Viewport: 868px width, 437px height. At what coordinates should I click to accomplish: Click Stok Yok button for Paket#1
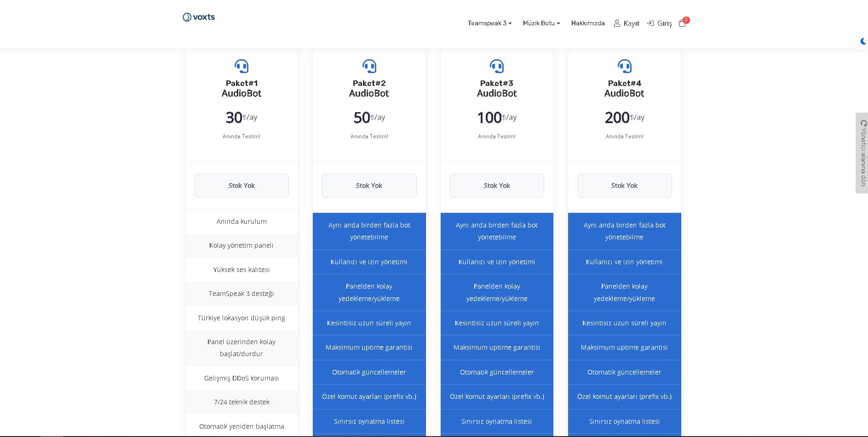click(x=241, y=186)
